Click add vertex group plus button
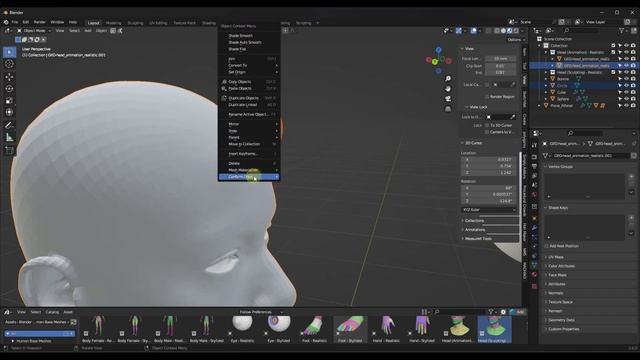 click(x=631, y=177)
